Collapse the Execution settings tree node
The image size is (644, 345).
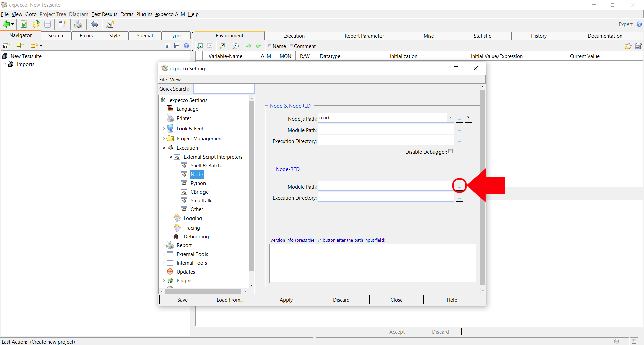[x=164, y=148]
